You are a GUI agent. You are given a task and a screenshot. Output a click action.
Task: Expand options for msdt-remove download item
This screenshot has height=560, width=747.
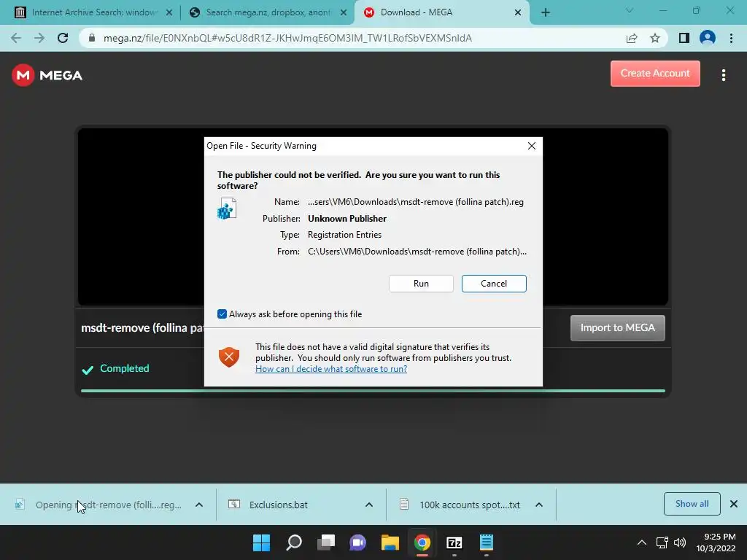pyautogui.click(x=199, y=505)
